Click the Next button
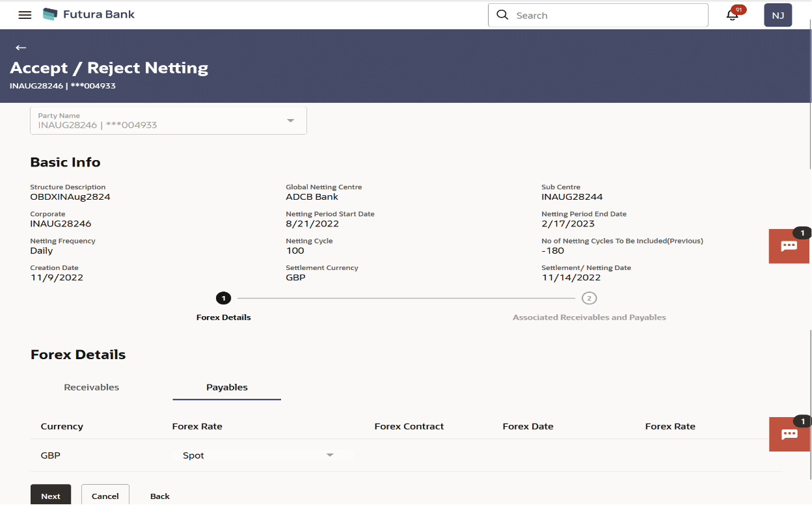812x527 pixels. coord(51,495)
